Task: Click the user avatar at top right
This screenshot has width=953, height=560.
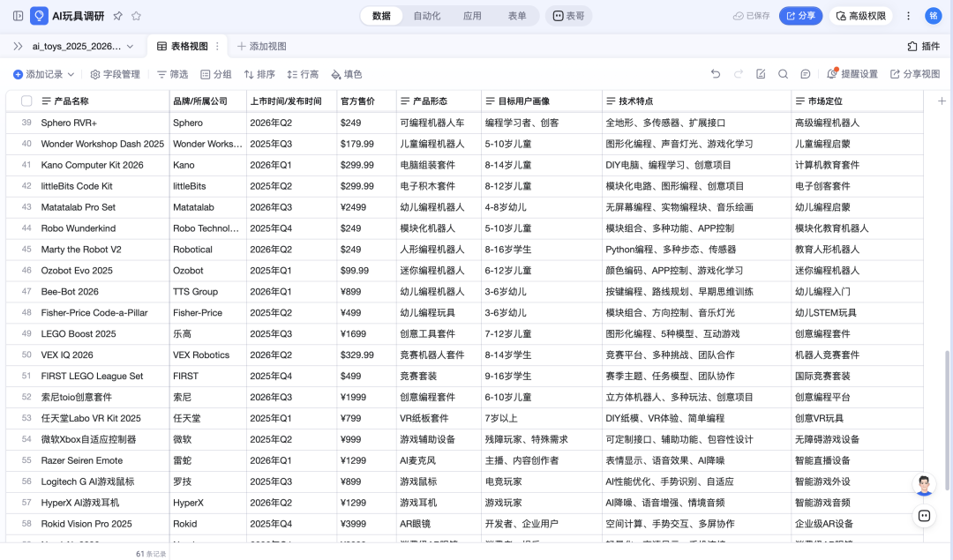Action: (x=933, y=16)
